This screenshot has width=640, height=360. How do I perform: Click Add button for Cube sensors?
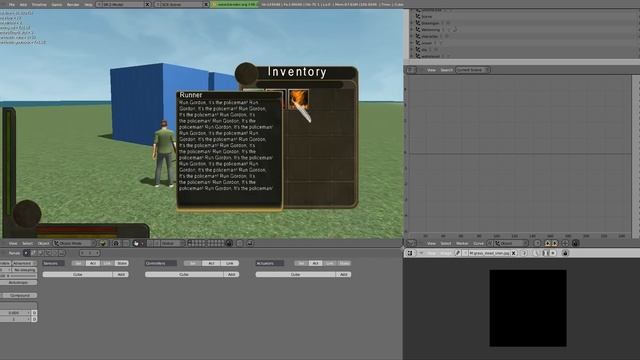pos(121,274)
